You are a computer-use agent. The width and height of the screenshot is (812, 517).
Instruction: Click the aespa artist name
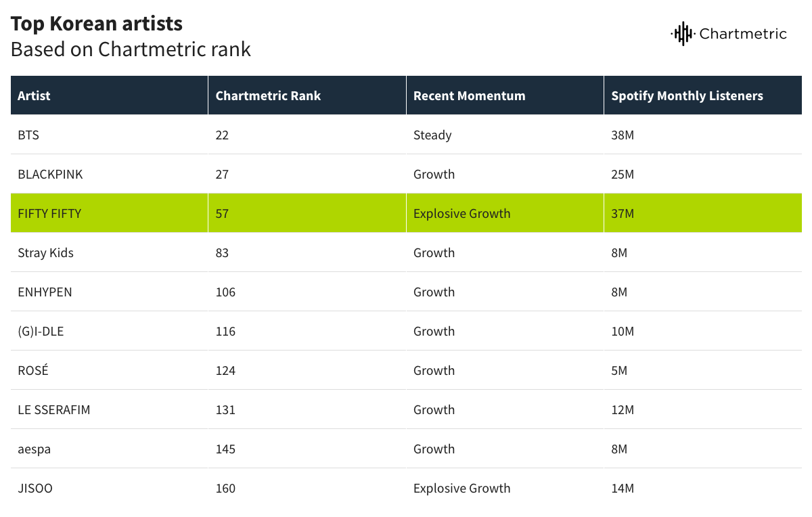(34, 449)
